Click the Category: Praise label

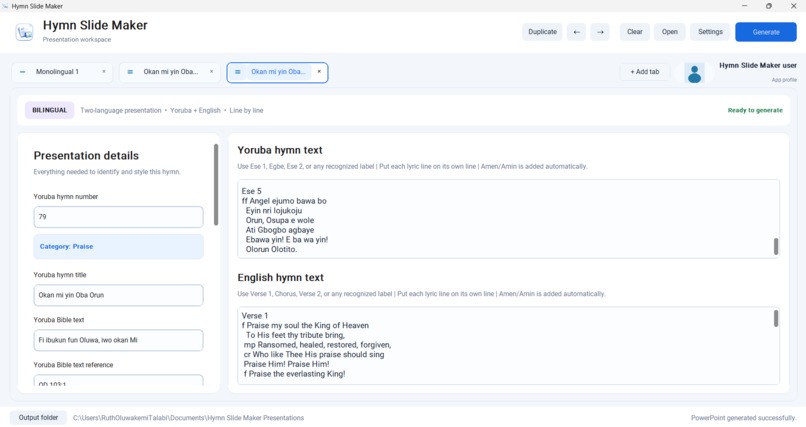pos(66,247)
